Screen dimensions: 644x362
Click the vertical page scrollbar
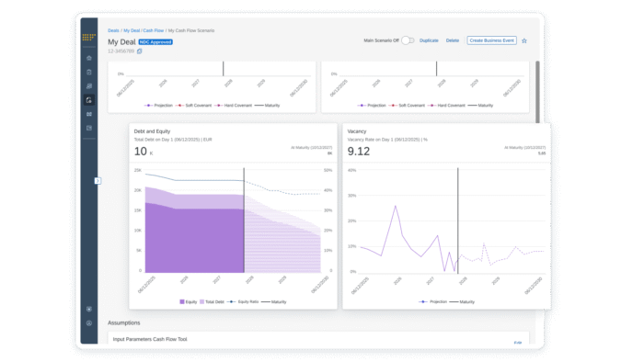(x=537, y=92)
